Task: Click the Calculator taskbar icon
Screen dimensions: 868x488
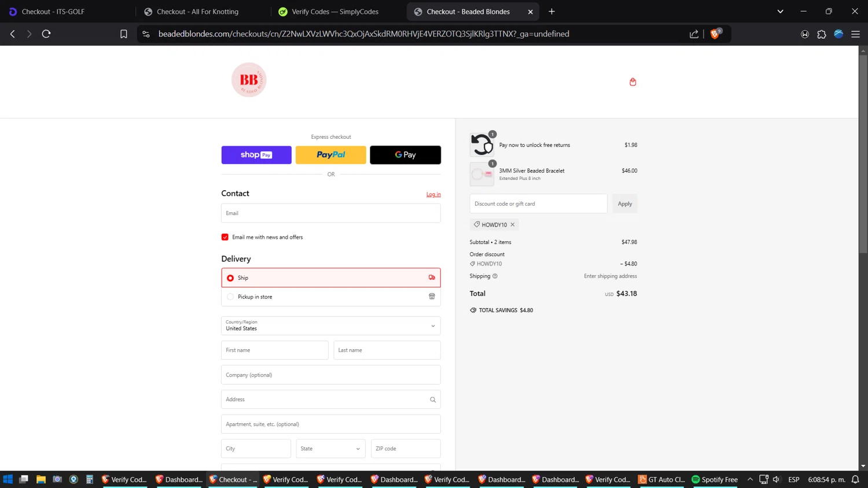Action: coord(90,479)
